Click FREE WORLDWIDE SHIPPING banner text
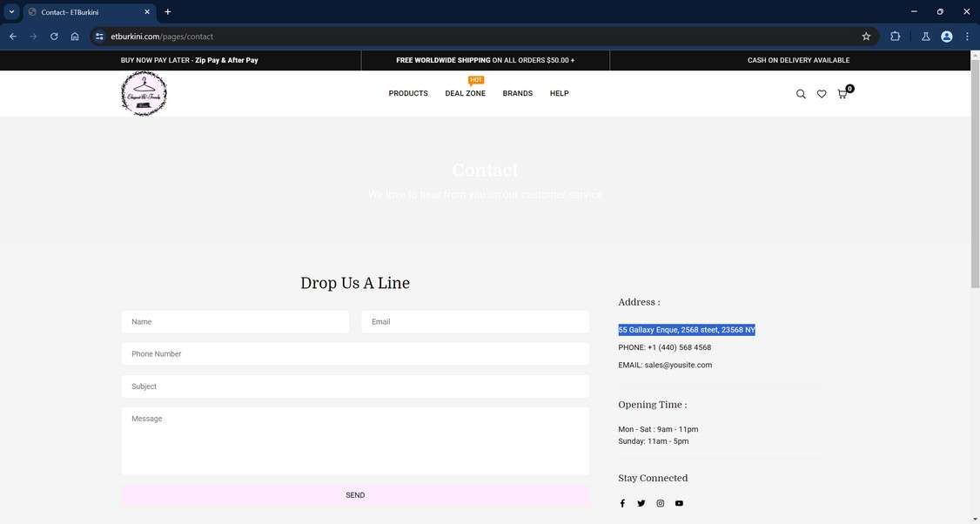 pos(443,60)
